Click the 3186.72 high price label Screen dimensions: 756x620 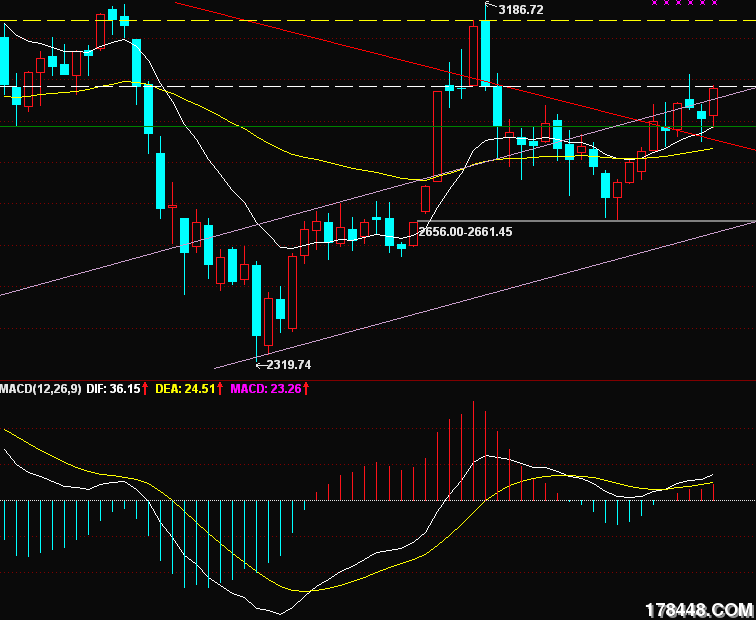coord(521,10)
